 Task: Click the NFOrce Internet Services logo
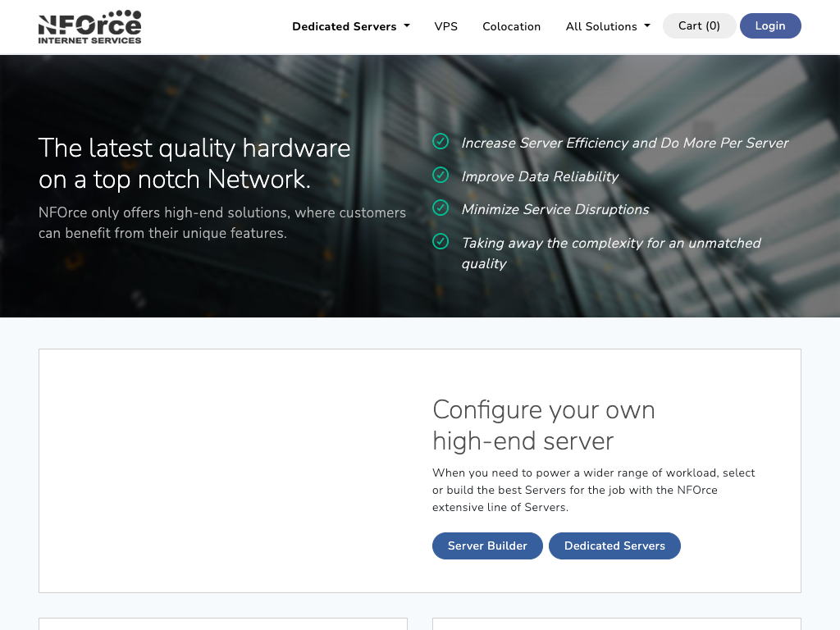point(89,26)
